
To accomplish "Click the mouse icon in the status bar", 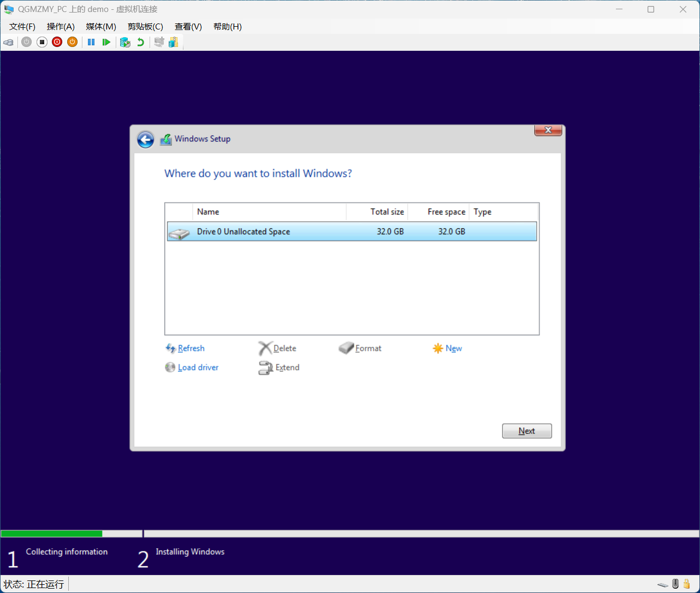I will 675,584.
